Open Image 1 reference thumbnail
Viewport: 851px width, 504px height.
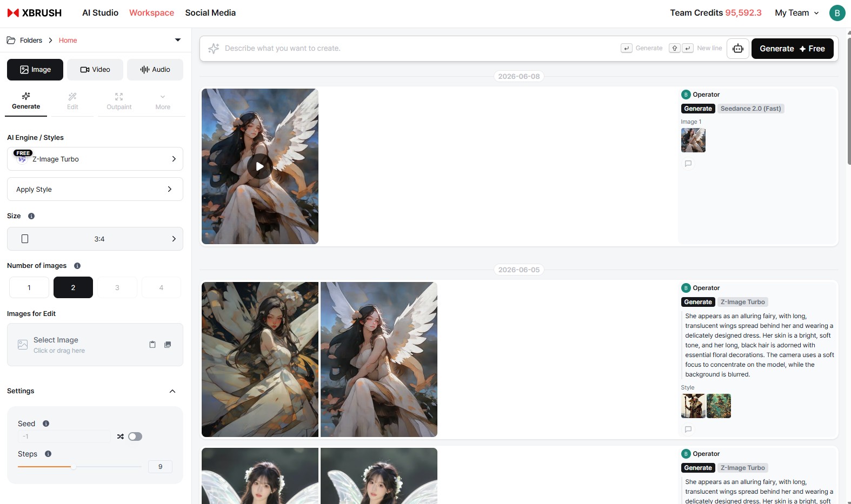tap(693, 140)
